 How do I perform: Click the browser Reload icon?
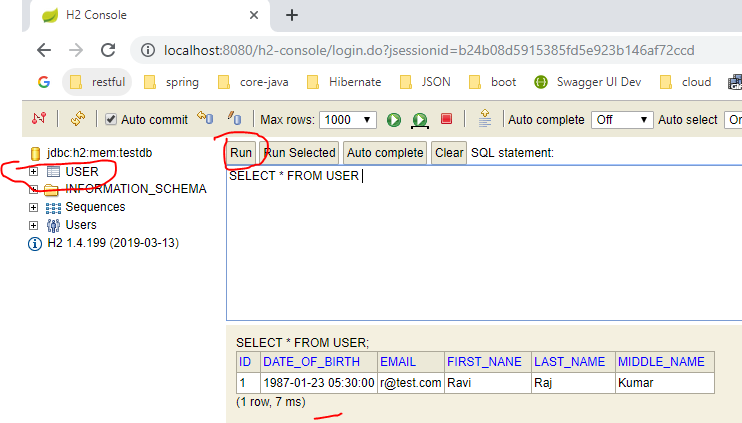[x=108, y=50]
